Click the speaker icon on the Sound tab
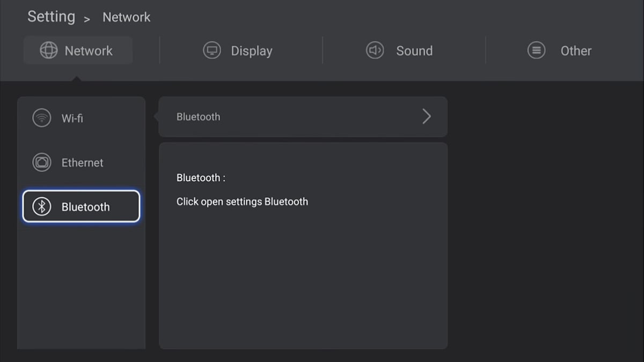The width and height of the screenshot is (644, 362). [x=375, y=51]
